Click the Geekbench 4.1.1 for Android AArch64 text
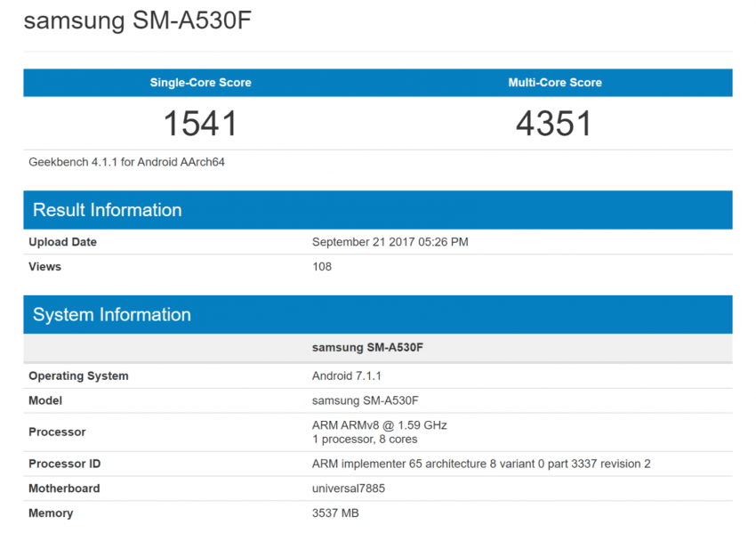 [127, 162]
